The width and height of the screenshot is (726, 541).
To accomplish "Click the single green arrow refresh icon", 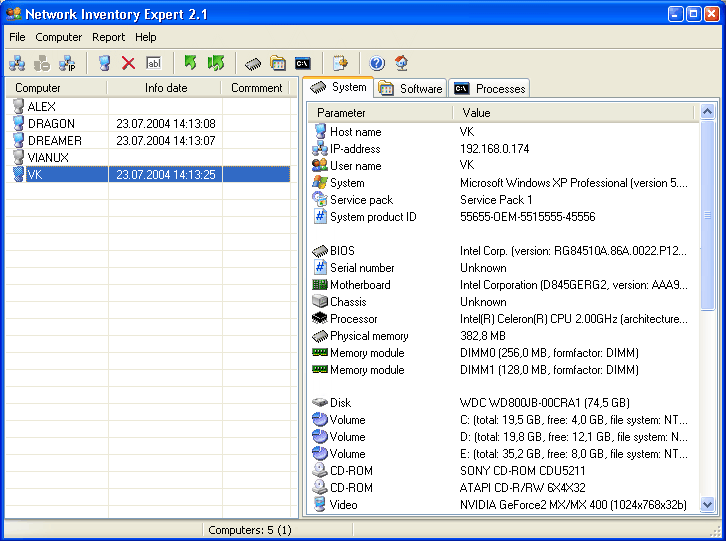I will [190, 63].
